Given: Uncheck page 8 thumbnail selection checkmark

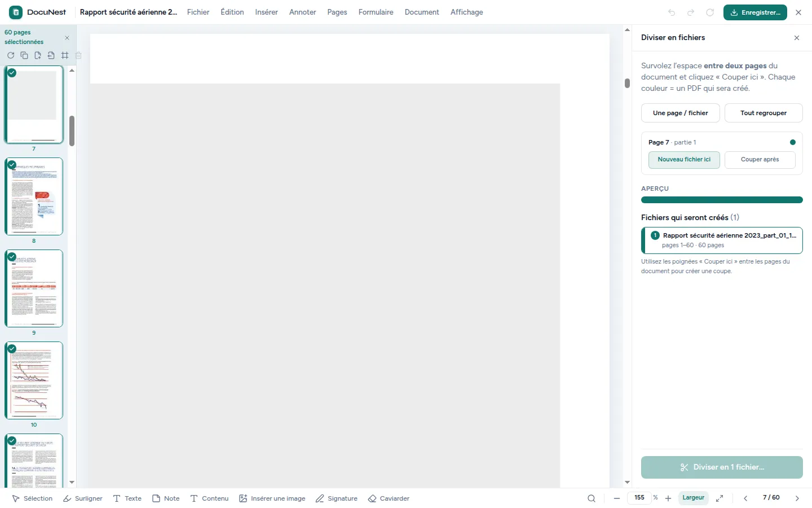Looking at the screenshot, I should pyautogui.click(x=12, y=165).
